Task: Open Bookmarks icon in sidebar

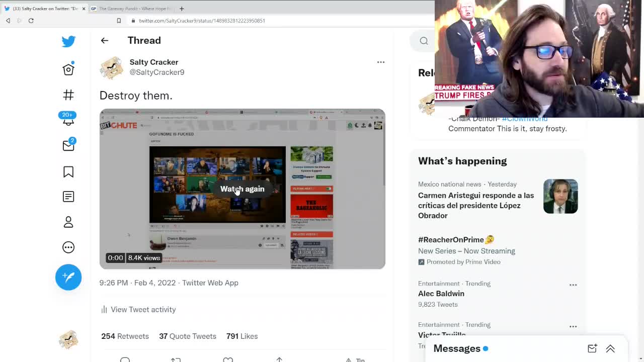Action: (68, 172)
